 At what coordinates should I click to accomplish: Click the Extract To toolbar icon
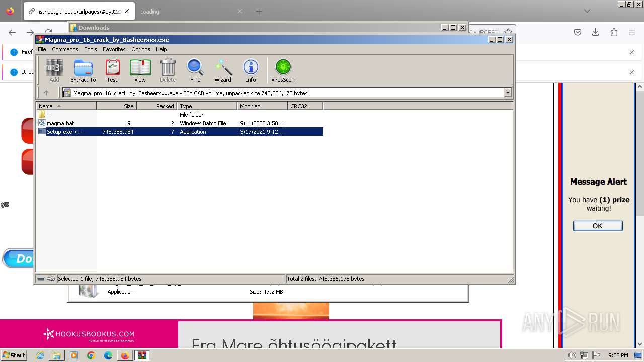pos(83,70)
